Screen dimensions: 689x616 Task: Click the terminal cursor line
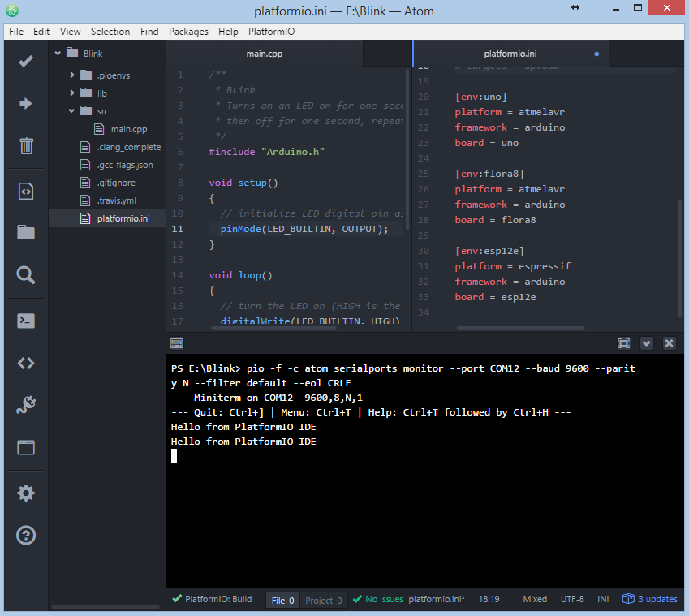pyautogui.click(x=174, y=456)
